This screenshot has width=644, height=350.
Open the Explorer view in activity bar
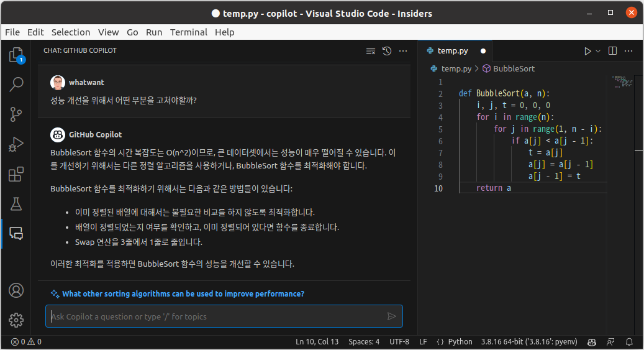(x=16, y=55)
